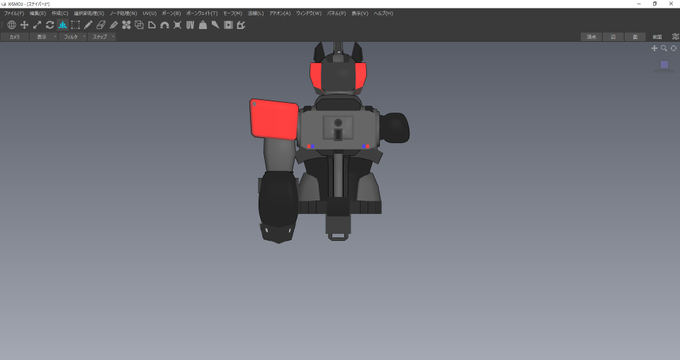This screenshot has height=360, width=680.
Task: Open the ウィンドウ(W) menu
Action: [x=309, y=13]
